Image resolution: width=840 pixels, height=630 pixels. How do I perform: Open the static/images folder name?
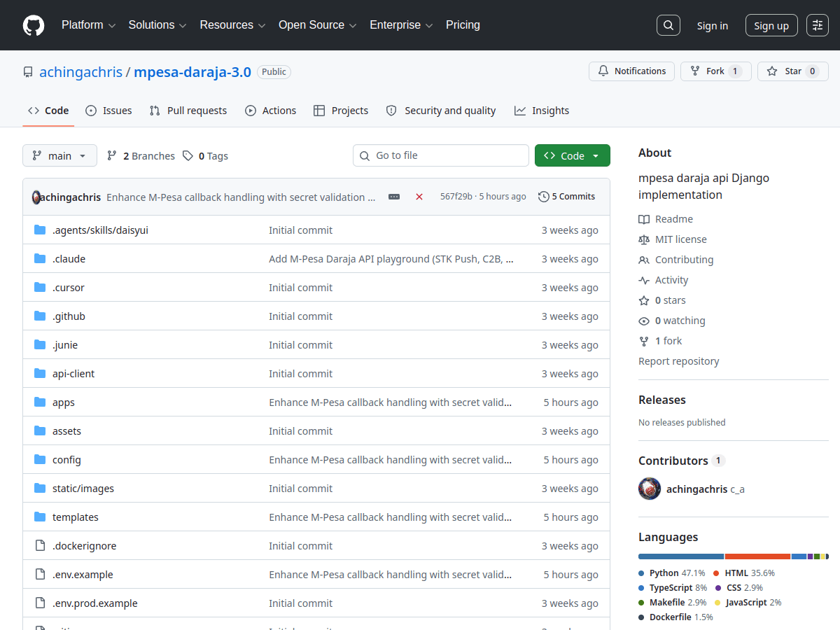click(83, 489)
